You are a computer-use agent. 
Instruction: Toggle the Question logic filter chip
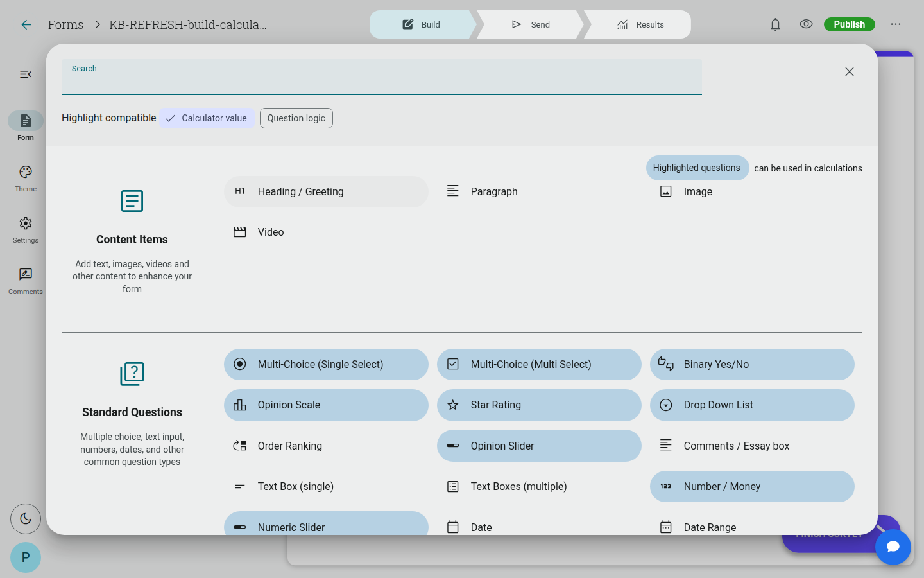(296, 118)
